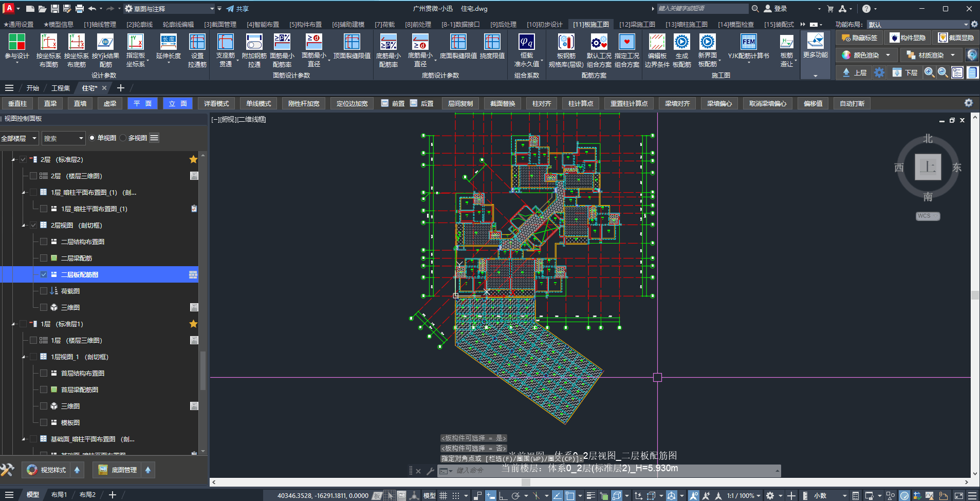The height and width of the screenshot is (501, 980).
Task: Switch to the [12]梁施工图 ribbon tab
Action: [x=637, y=24]
